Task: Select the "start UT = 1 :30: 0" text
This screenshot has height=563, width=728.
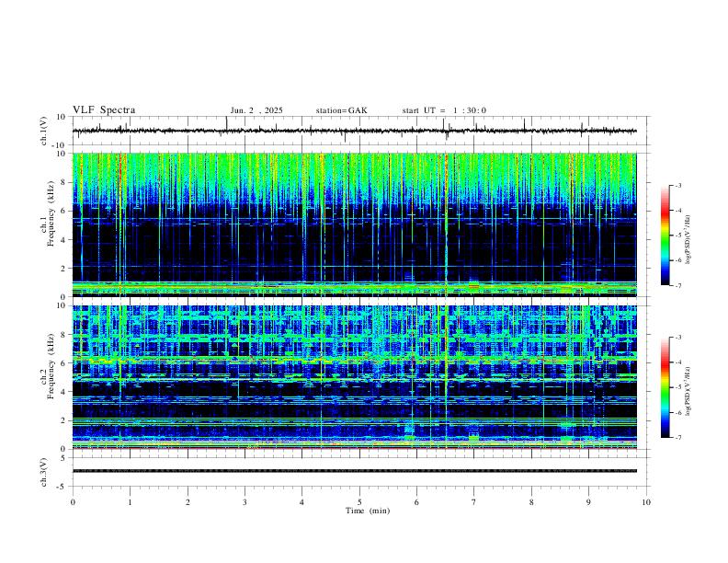Action: pos(444,110)
